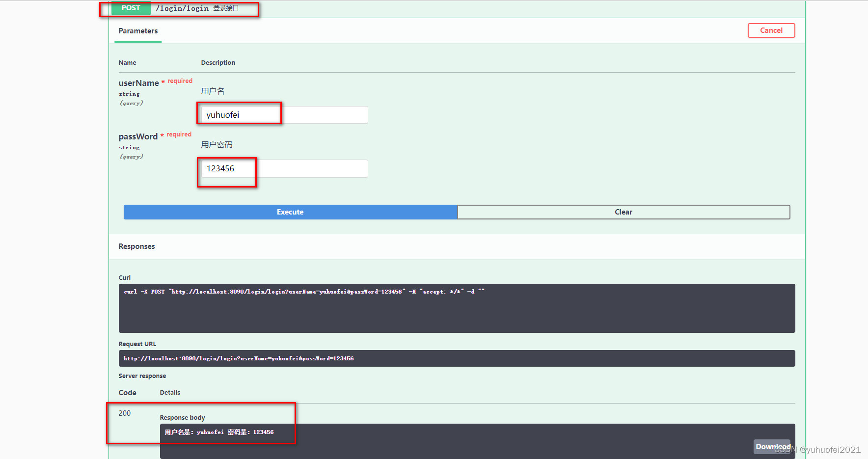This screenshot has height=459, width=868.
Task: Click the Server response label
Action: pyautogui.click(x=142, y=376)
